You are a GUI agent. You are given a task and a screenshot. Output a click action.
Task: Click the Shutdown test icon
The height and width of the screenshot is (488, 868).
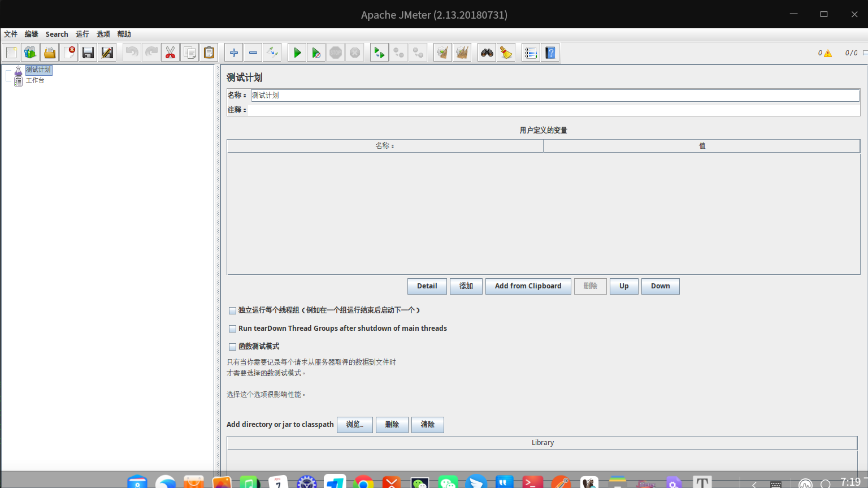click(x=355, y=53)
